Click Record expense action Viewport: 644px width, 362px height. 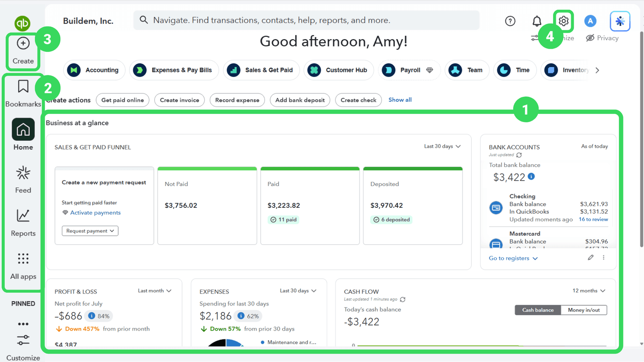click(237, 100)
